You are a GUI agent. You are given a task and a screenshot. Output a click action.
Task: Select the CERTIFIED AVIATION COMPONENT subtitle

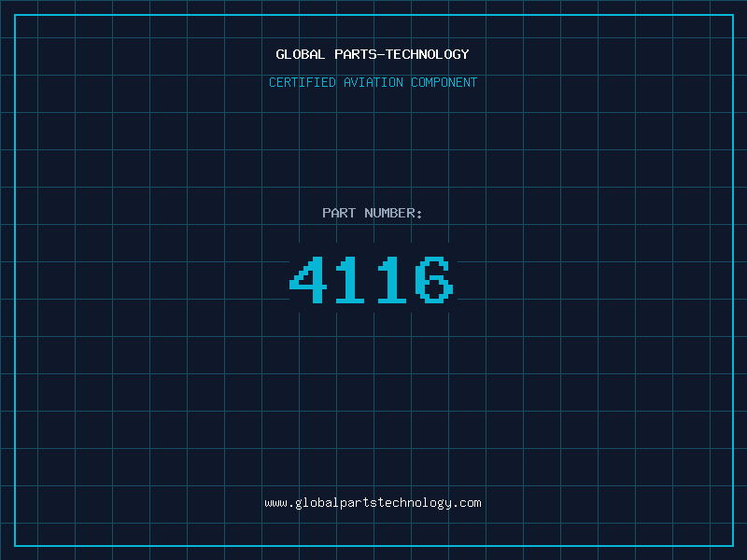click(373, 82)
